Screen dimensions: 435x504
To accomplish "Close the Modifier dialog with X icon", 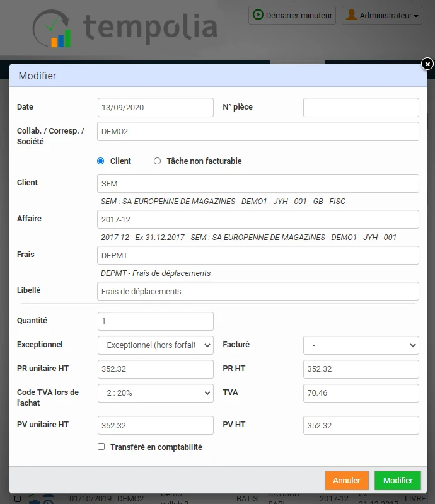I will [427, 64].
